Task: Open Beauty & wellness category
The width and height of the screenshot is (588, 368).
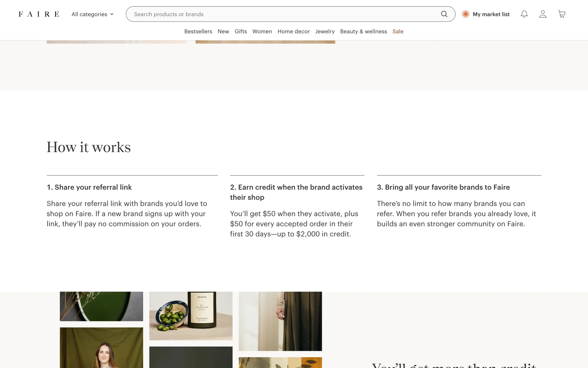Action: click(364, 31)
